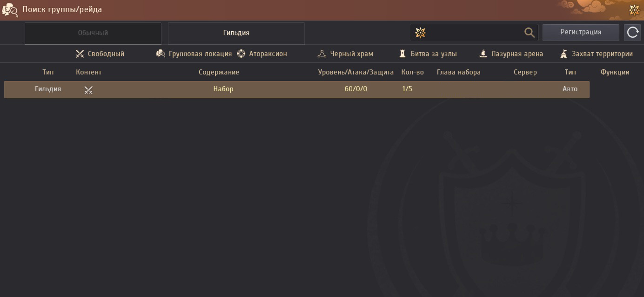Pick the Лазурная арена ship icon

[x=483, y=54]
